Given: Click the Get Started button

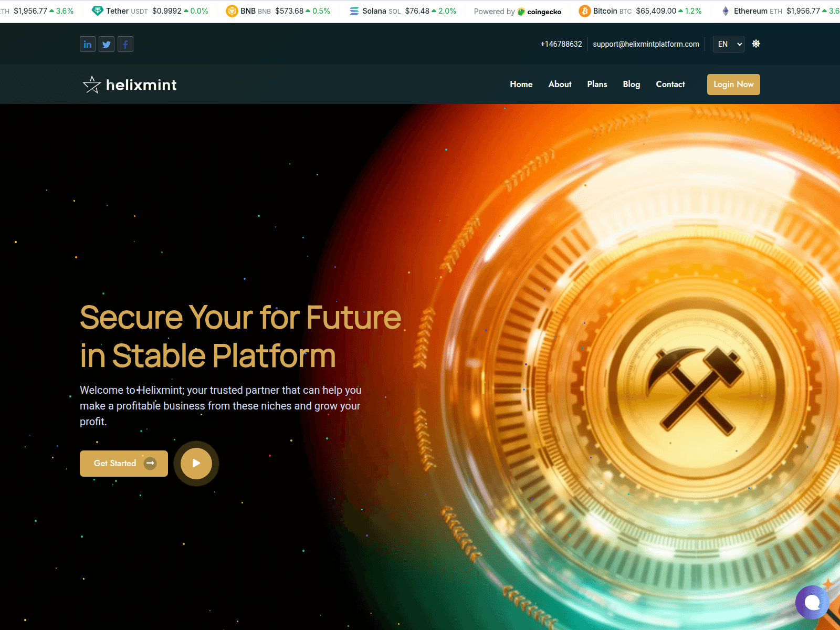Looking at the screenshot, I should coord(124,464).
